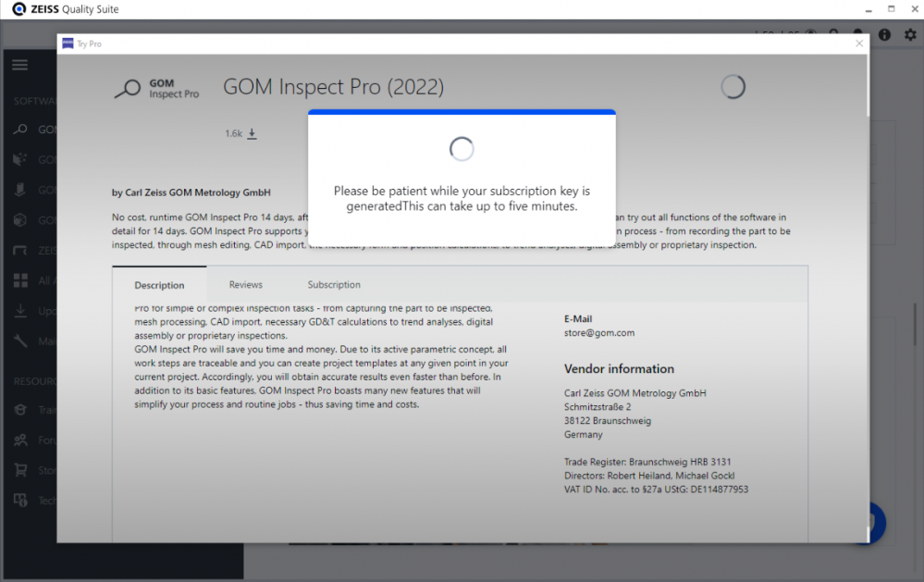The height and width of the screenshot is (582, 924).
Task: Open the hamburger menu in the sidebar
Action: [19, 65]
